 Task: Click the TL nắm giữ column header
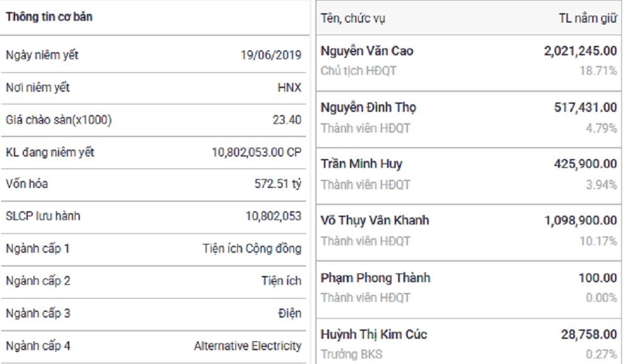[x=588, y=18]
